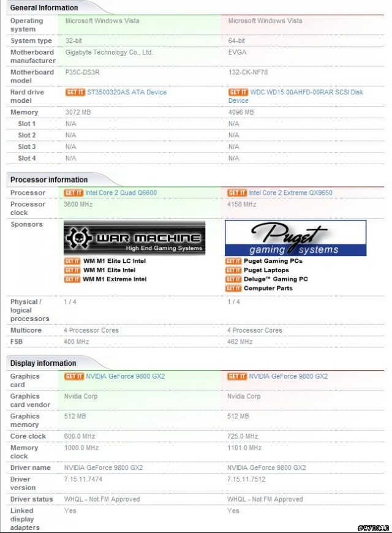Click GET IT badge next to WM M1 Elite Intel
Image resolution: width=392 pixels, height=533 pixels.
tap(72, 270)
